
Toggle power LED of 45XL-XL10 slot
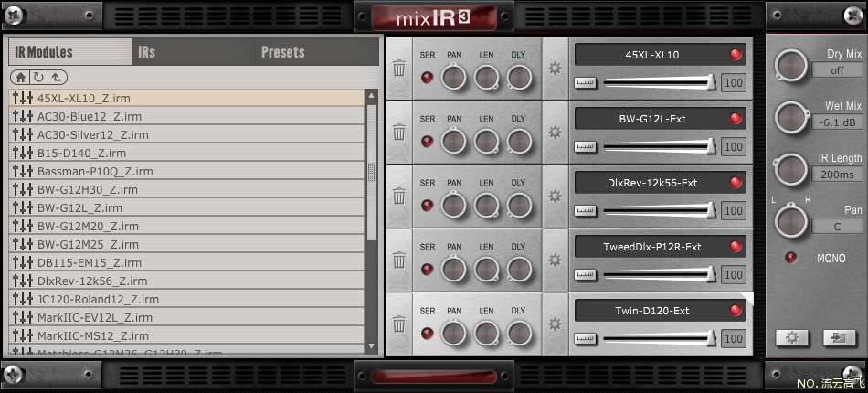pyautogui.click(x=736, y=54)
